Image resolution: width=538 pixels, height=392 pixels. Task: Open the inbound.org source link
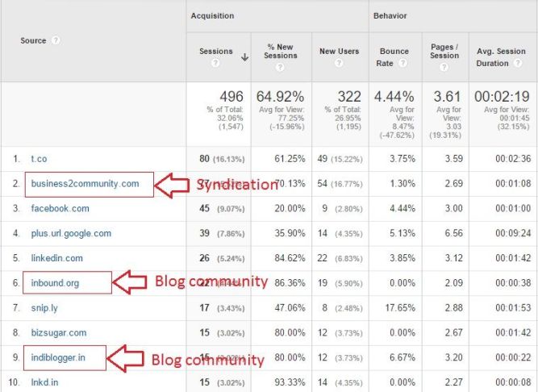[55, 283]
